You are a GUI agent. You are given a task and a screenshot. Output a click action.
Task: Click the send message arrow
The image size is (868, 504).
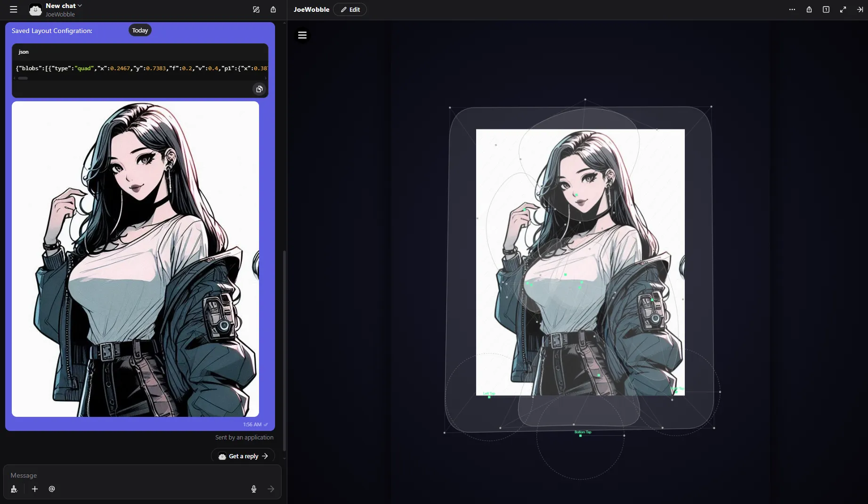click(271, 489)
